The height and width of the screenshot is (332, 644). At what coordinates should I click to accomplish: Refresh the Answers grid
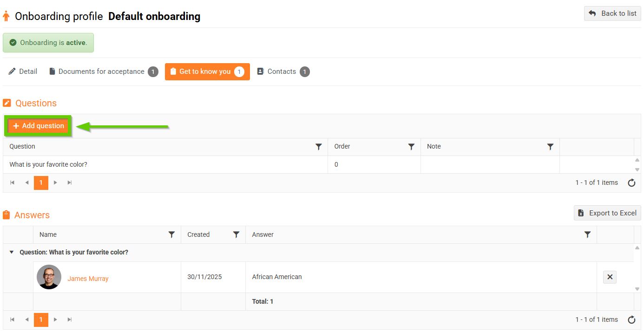coord(631,320)
